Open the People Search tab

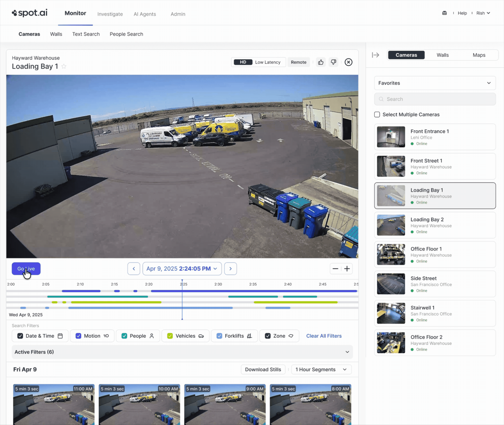[x=126, y=34]
